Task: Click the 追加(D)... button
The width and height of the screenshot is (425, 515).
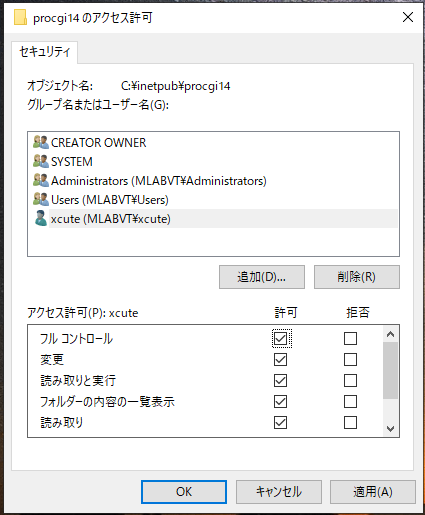Action: click(x=262, y=277)
